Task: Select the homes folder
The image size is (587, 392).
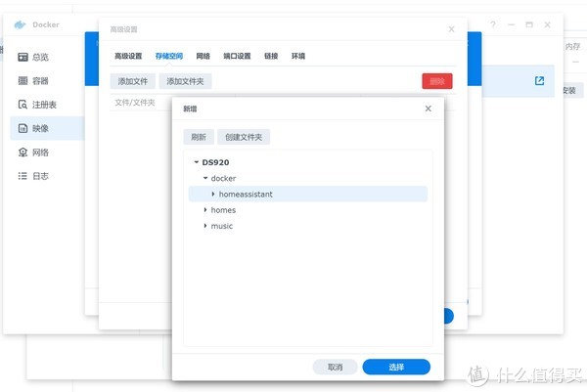Action: [x=223, y=210]
